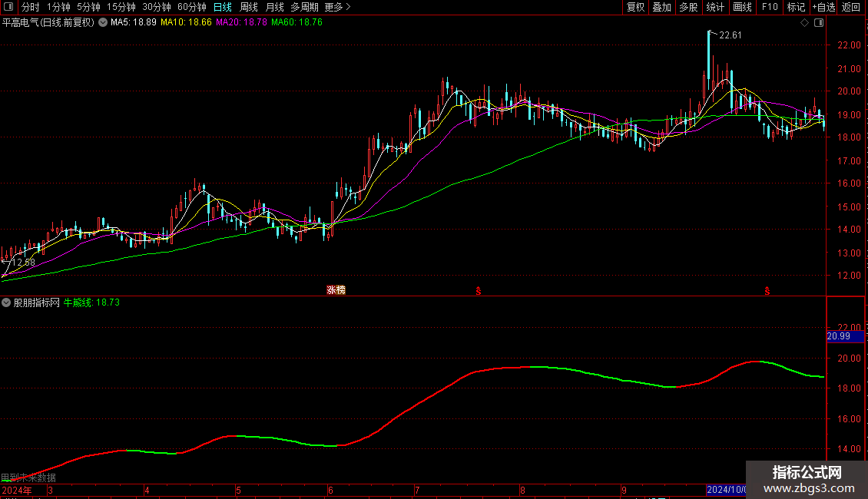Open the 多股 multi-stock view
This screenshot has height=499, width=868.
click(689, 7)
